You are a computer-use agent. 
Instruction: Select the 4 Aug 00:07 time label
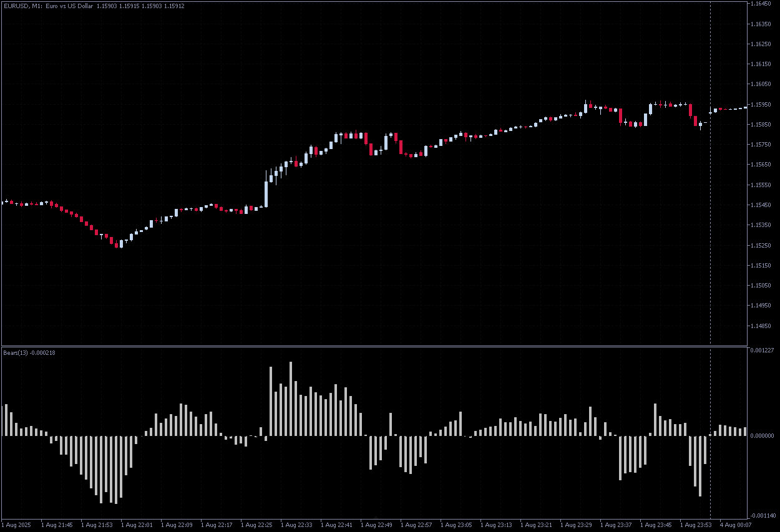point(735,525)
